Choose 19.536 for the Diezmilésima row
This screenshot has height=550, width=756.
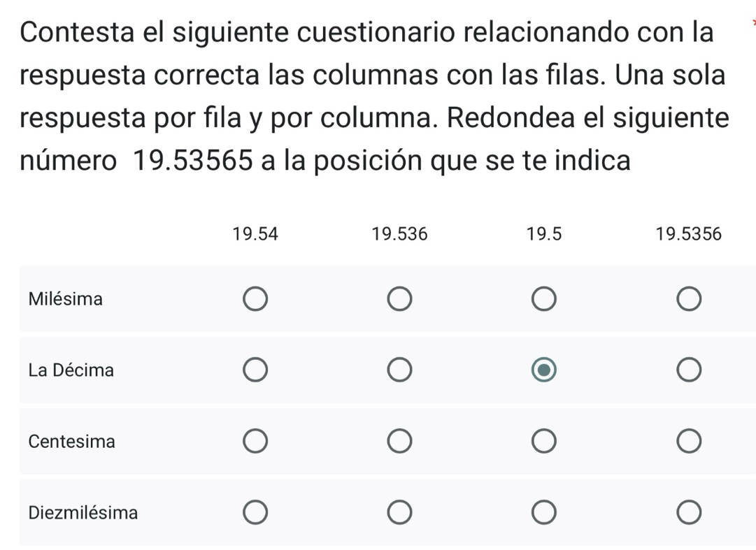[399, 514]
